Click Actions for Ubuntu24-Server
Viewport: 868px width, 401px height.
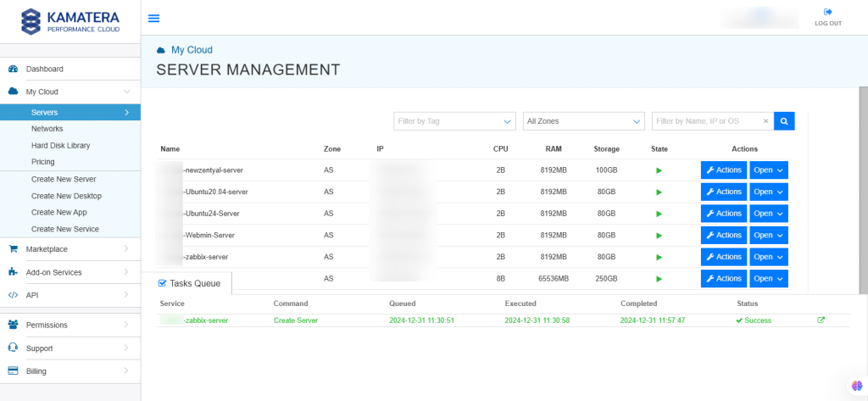point(724,214)
